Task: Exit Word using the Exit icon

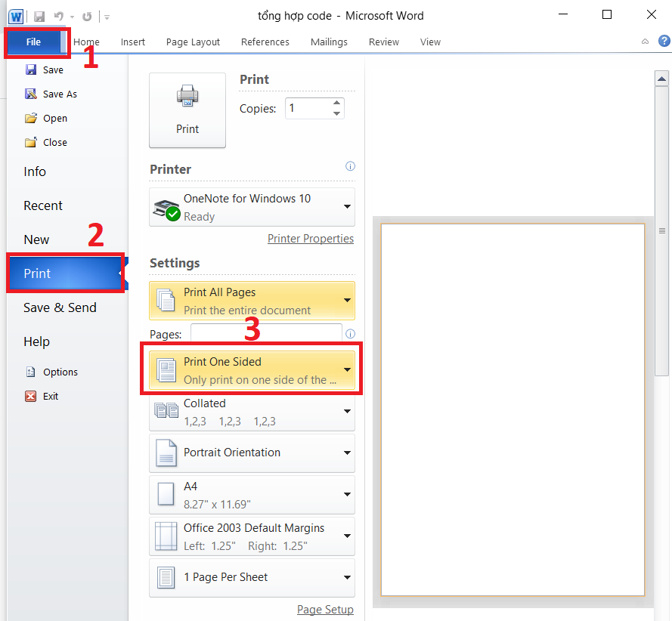Action: [x=30, y=396]
